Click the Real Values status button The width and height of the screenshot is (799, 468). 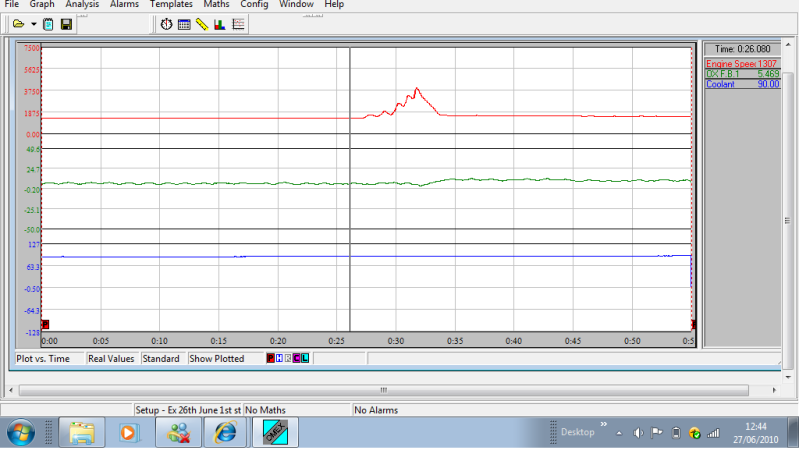111,358
